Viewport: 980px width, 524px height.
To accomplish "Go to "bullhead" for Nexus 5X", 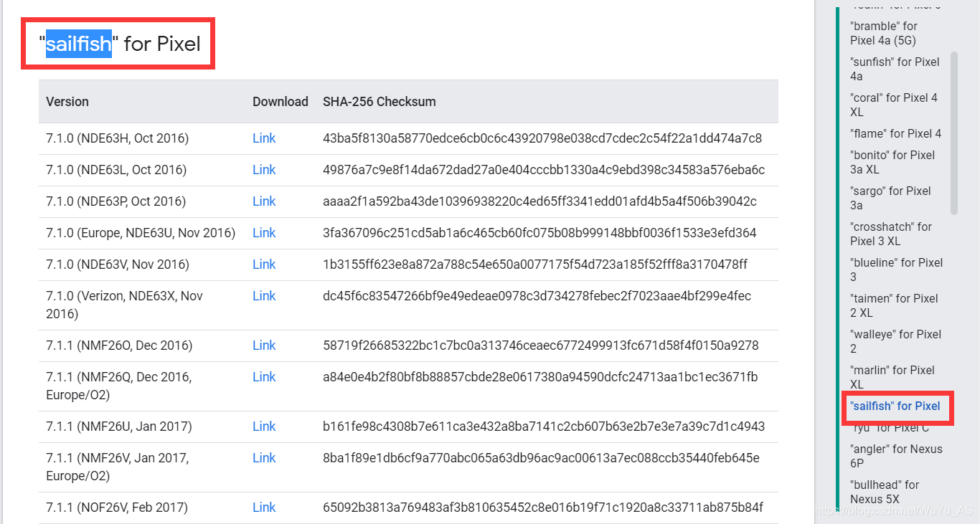I will click(x=885, y=492).
